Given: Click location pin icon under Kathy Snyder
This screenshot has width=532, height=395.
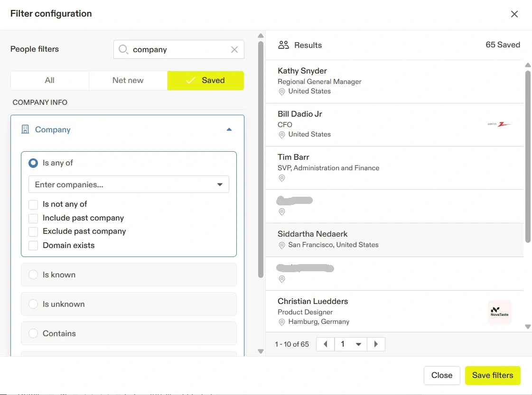Looking at the screenshot, I should coord(282,92).
